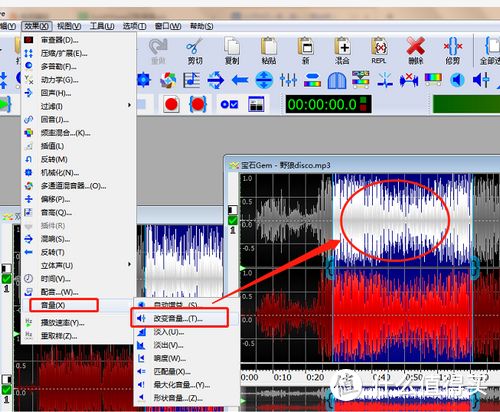Click the equalizer sliders effect icon
This screenshot has width=500, height=412.
(288, 80)
